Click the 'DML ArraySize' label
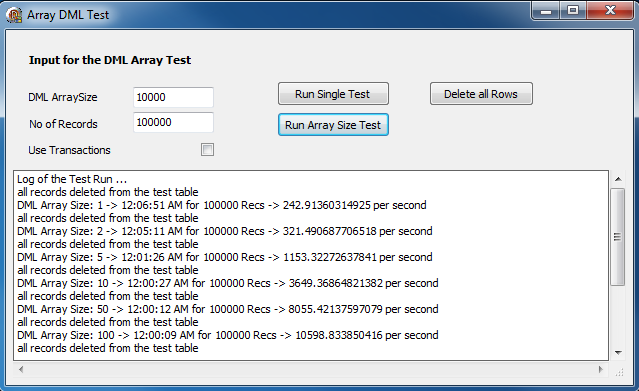Screen dimensions: 639x391 tap(63, 97)
